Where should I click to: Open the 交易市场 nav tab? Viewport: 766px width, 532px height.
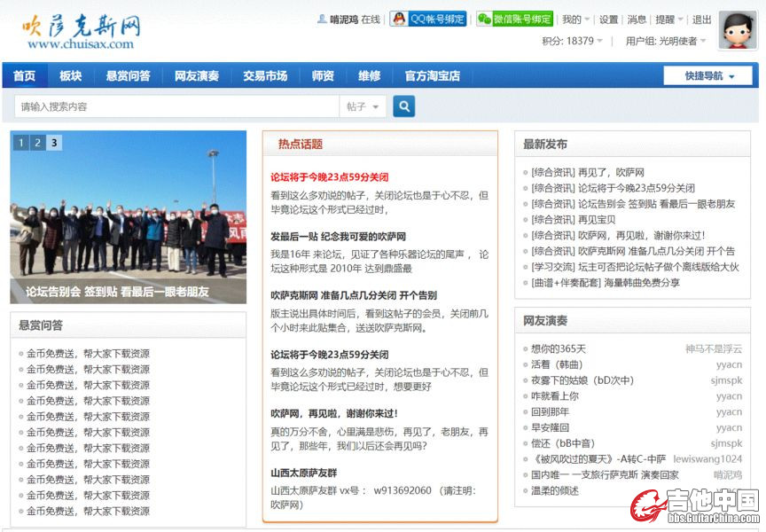[265, 75]
